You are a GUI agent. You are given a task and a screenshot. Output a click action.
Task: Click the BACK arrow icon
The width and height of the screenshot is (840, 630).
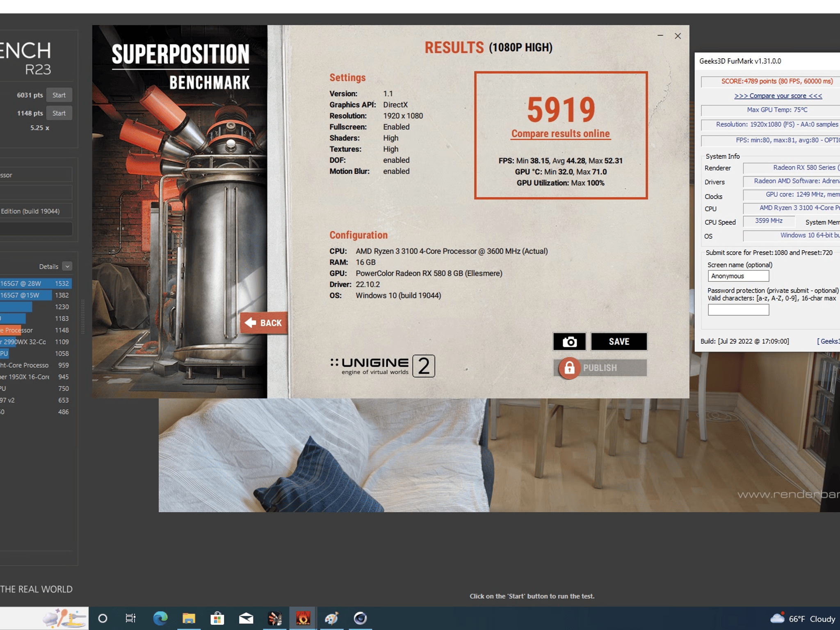[250, 323]
